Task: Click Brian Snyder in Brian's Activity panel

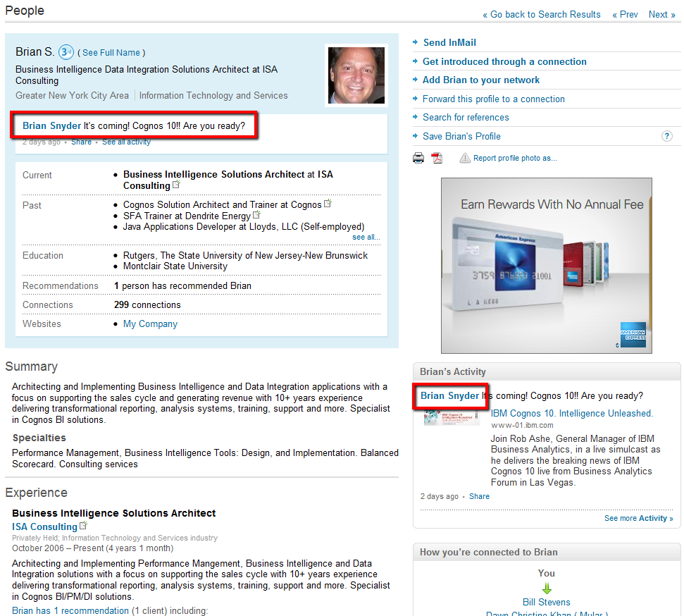Action: click(449, 395)
